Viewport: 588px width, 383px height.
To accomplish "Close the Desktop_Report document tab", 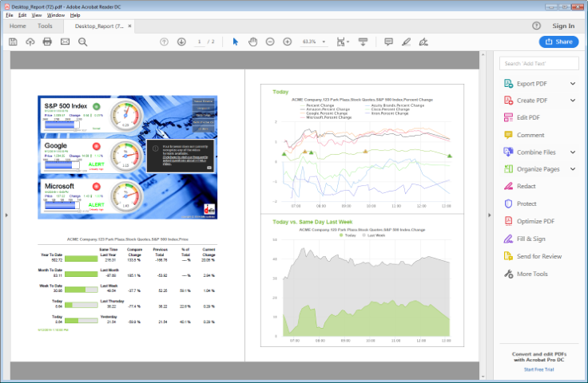I will click(129, 26).
